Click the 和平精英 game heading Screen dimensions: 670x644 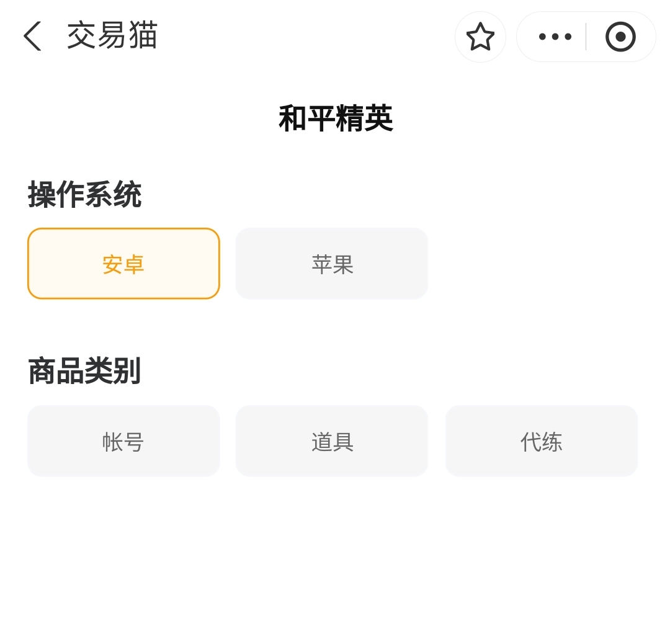(335, 119)
